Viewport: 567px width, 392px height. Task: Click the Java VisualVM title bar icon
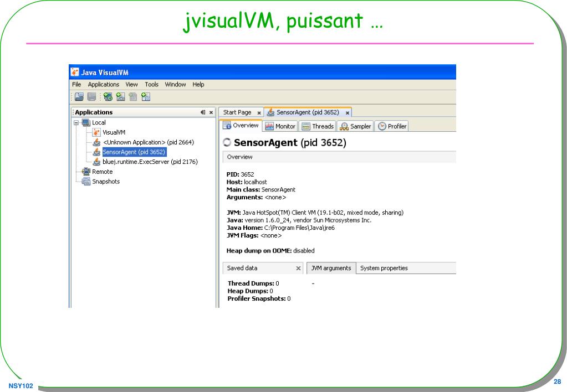75,72
